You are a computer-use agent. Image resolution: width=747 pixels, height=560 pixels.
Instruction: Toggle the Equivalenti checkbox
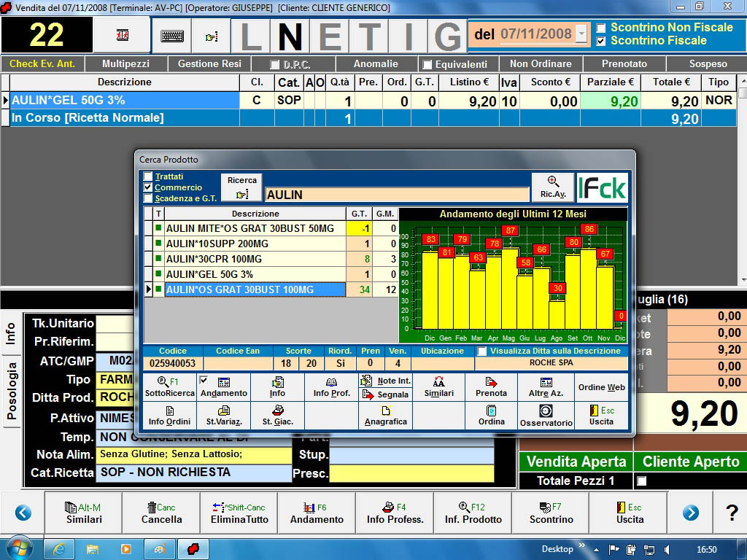point(427,64)
